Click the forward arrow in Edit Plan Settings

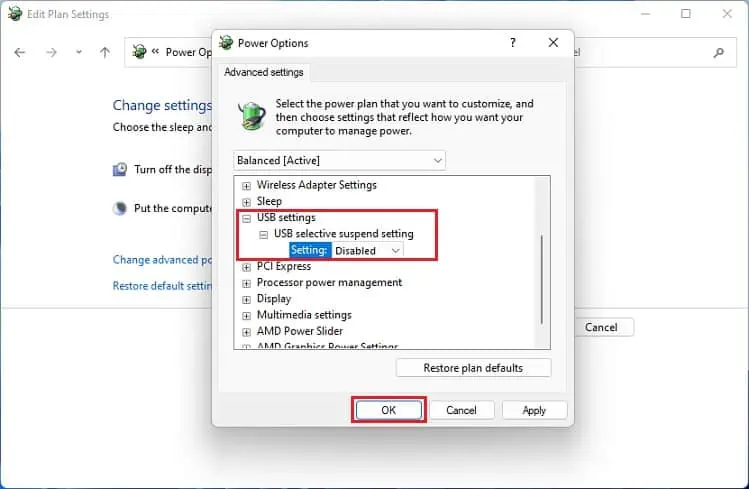point(51,52)
